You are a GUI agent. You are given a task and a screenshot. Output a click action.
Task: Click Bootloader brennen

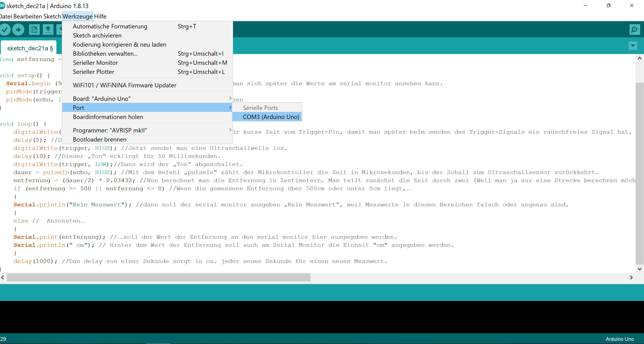tap(100, 139)
